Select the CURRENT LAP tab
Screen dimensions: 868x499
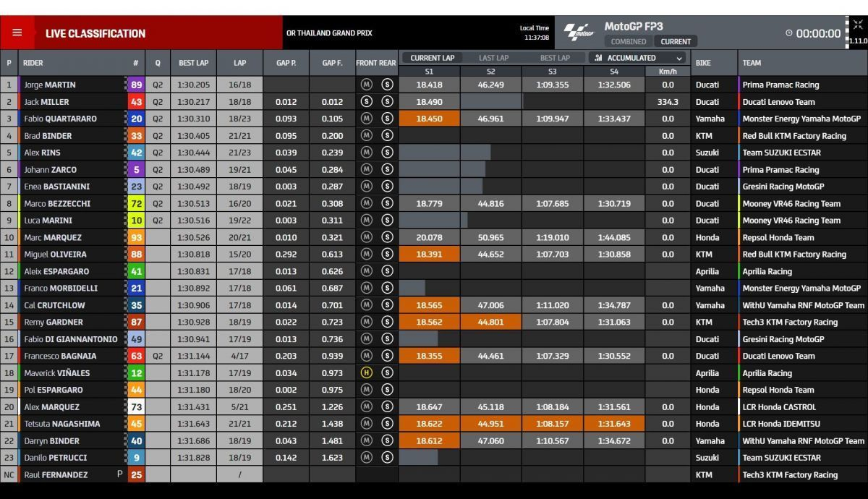point(432,58)
